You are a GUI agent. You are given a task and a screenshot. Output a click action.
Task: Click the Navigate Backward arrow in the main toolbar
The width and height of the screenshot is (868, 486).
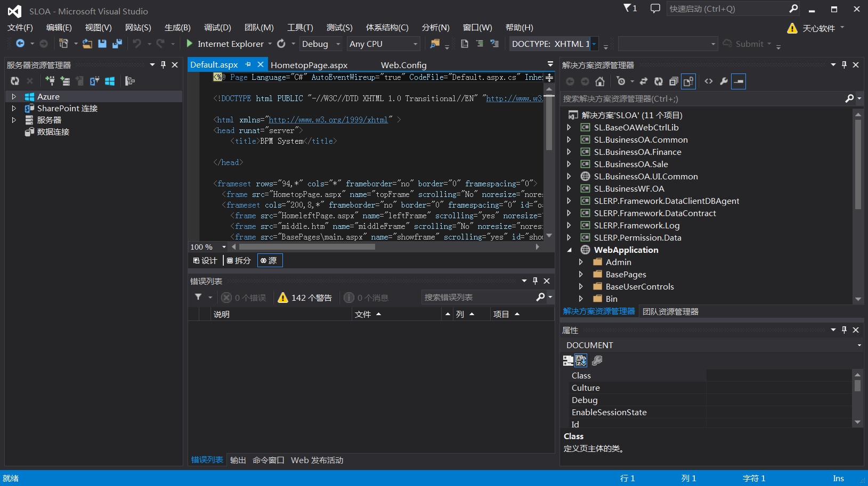click(20, 44)
